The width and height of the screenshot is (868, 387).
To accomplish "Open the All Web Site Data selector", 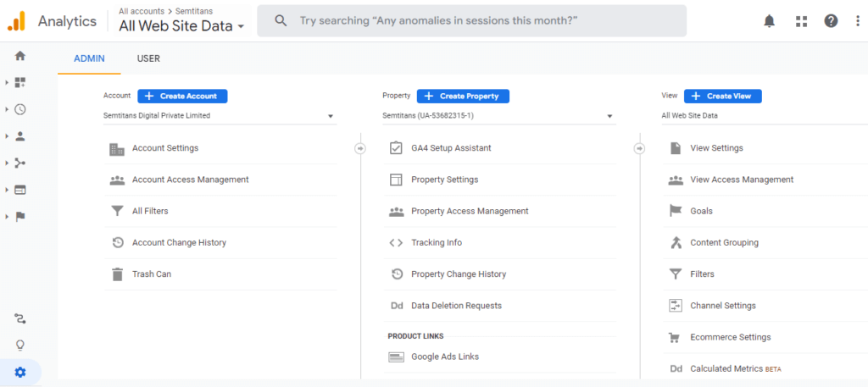I will tap(181, 25).
